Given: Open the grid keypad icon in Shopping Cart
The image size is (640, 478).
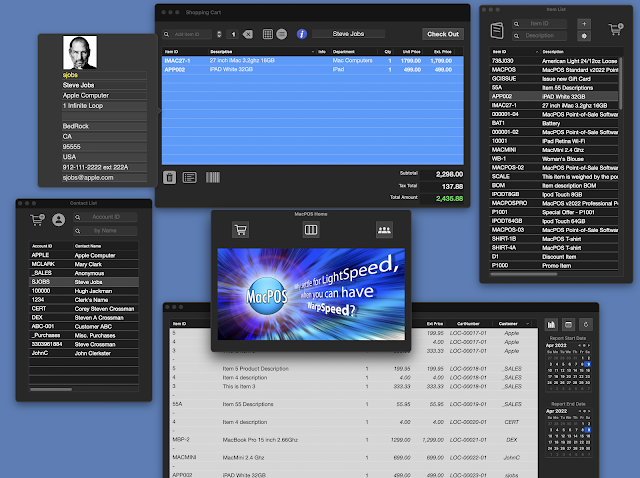Looking at the screenshot, I should click(268, 34).
